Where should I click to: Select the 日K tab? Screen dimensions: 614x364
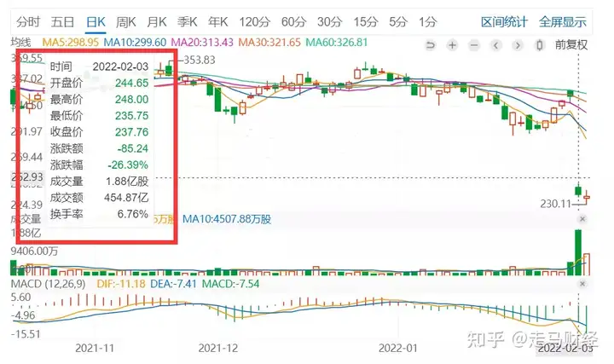(x=96, y=22)
